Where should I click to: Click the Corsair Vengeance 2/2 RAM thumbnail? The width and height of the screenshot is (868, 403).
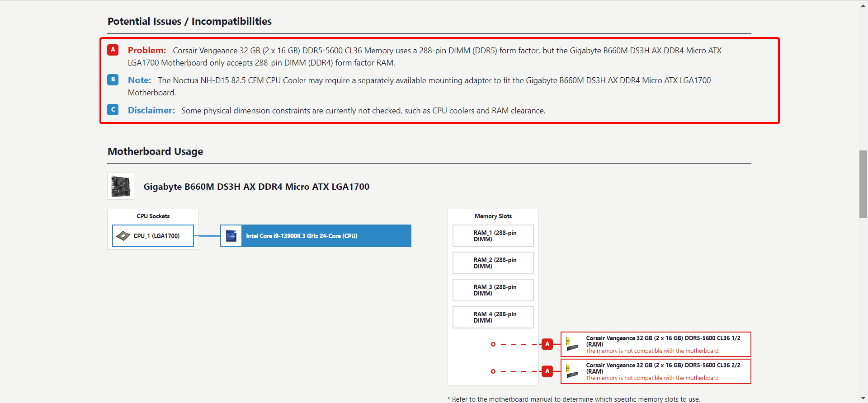(572, 371)
